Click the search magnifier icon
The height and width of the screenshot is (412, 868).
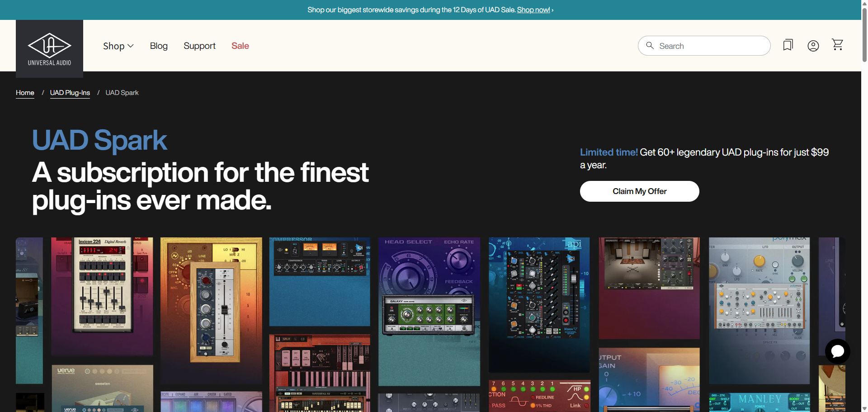click(x=650, y=46)
